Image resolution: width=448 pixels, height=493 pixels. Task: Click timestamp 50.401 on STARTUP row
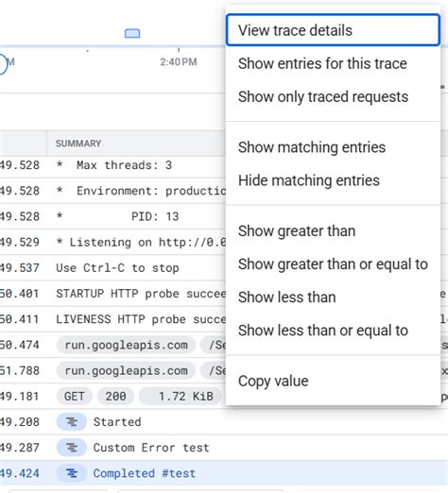(x=20, y=294)
